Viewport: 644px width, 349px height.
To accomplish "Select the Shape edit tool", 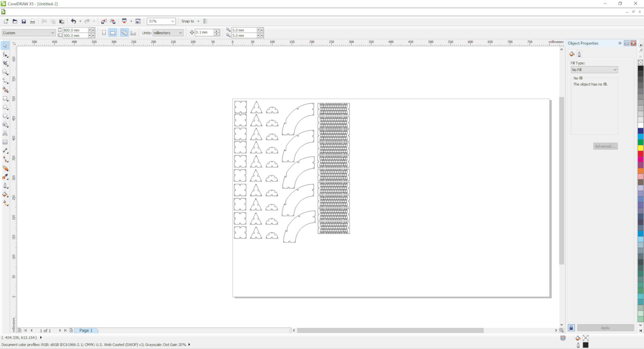I will point(5,55).
